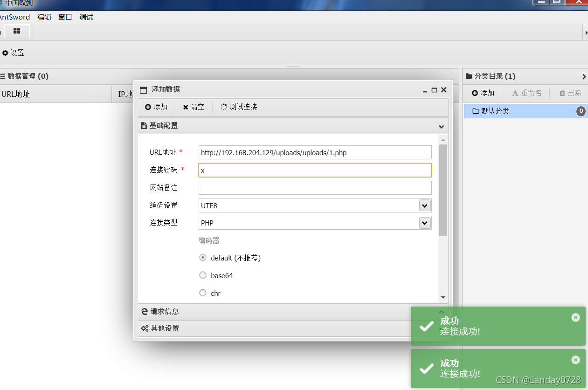Focus the 连接密码 input field
This screenshot has height=390, width=588.
point(315,170)
